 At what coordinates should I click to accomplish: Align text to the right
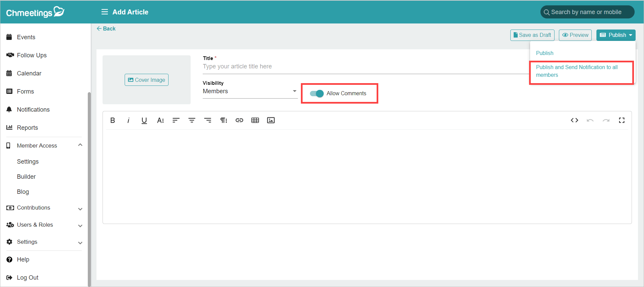pos(208,120)
